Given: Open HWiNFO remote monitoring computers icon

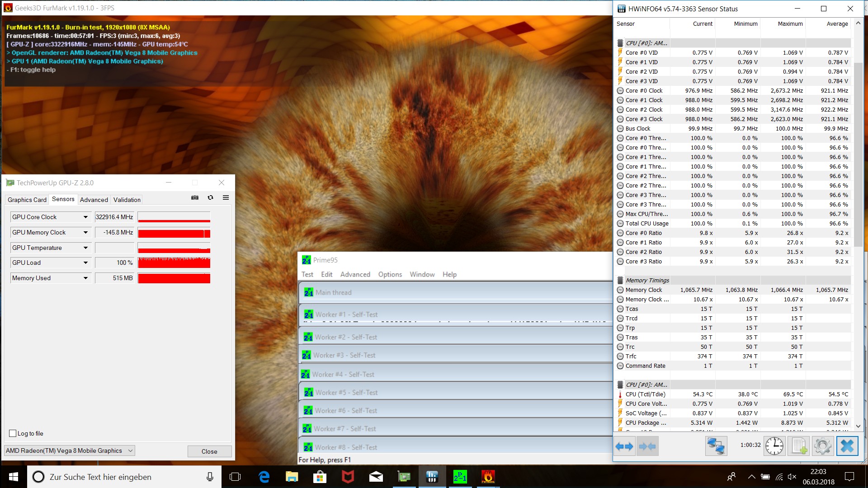Looking at the screenshot, I should click(716, 446).
